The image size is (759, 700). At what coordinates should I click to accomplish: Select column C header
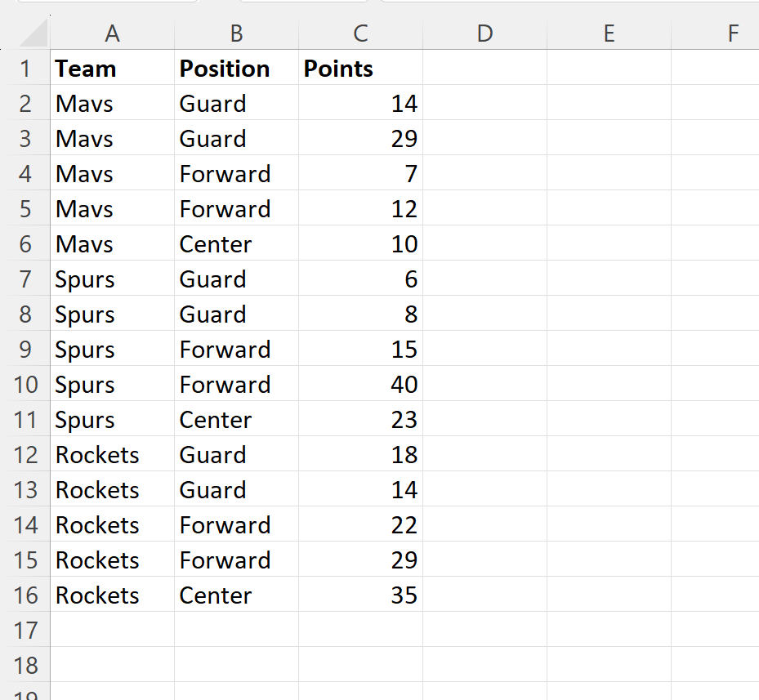pyautogui.click(x=360, y=33)
